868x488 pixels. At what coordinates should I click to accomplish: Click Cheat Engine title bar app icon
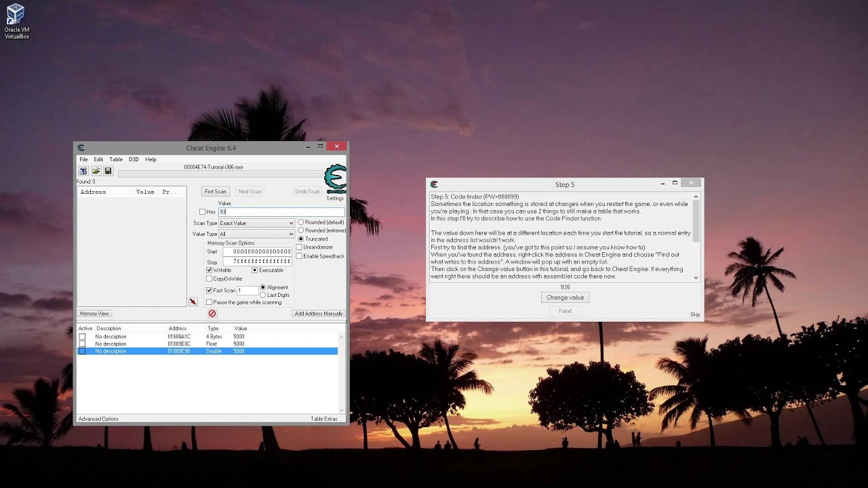[x=81, y=147]
